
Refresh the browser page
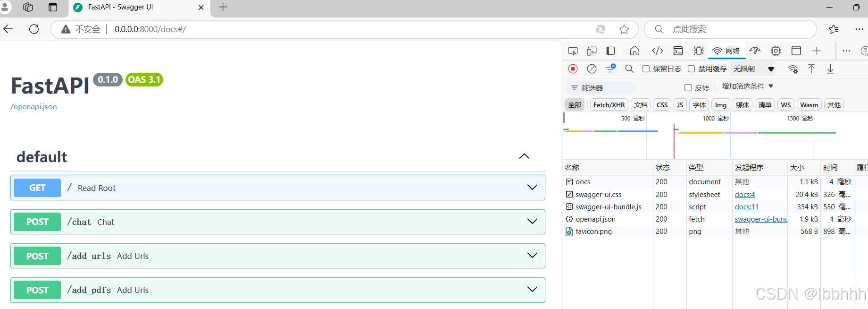pos(34,29)
